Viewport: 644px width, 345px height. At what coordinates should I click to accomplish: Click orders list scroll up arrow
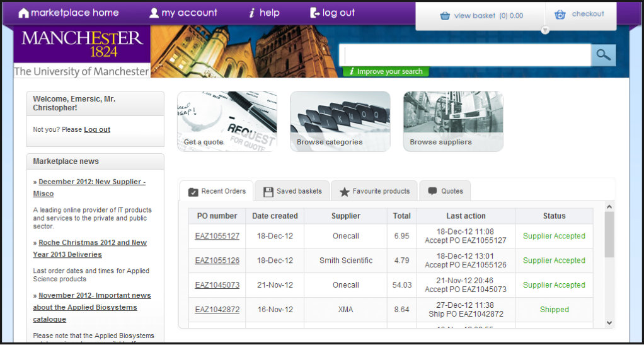[x=609, y=207]
